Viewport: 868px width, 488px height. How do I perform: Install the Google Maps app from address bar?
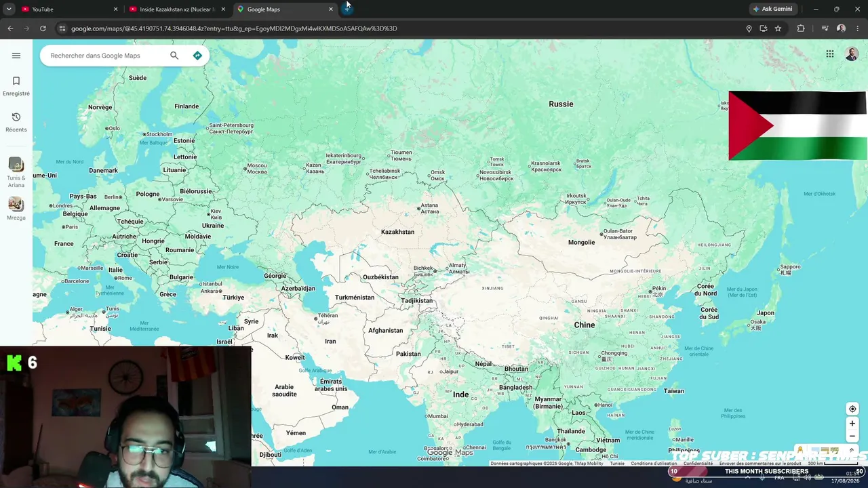764,28
